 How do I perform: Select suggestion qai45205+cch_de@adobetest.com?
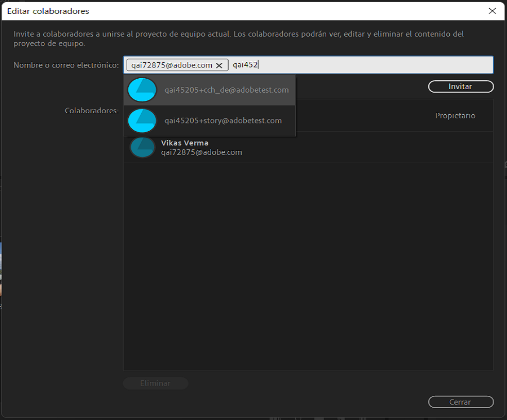pos(210,90)
